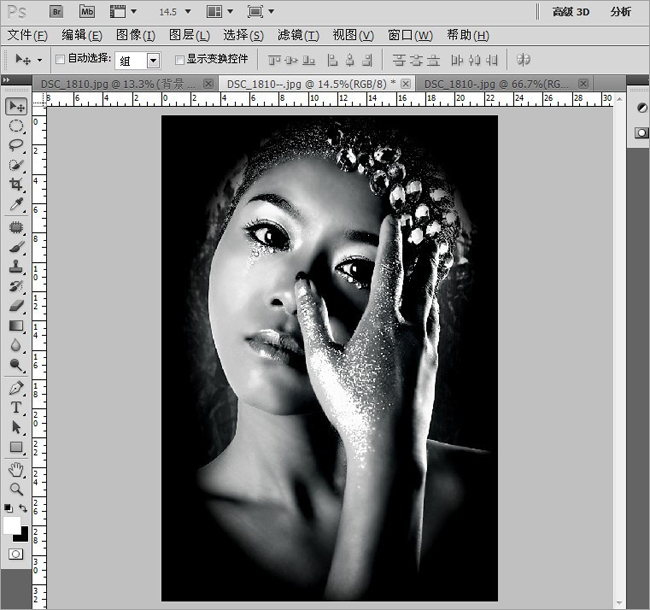Select the Crop tool
The height and width of the screenshot is (610, 650).
pyautogui.click(x=16, y=184)
